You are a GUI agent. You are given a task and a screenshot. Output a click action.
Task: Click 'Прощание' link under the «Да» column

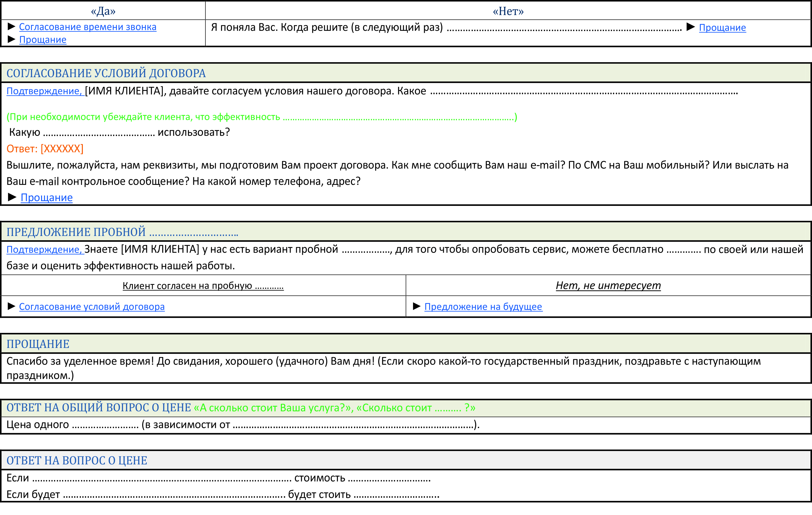click(43, 40)
